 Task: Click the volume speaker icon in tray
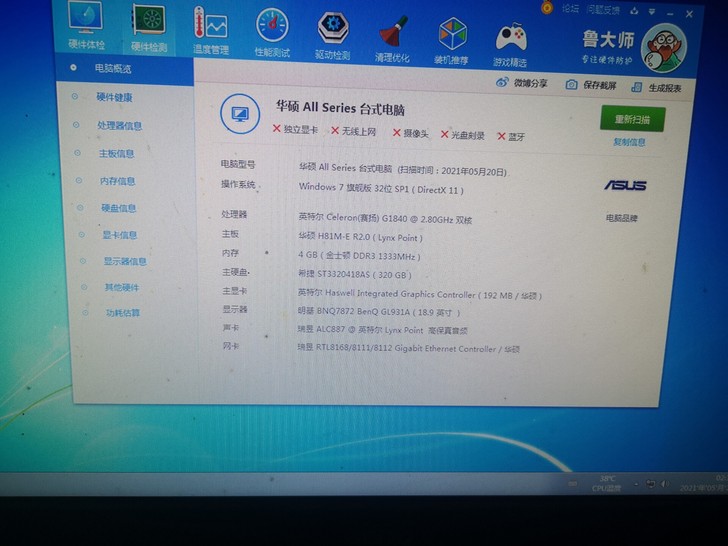pos(665,484)
